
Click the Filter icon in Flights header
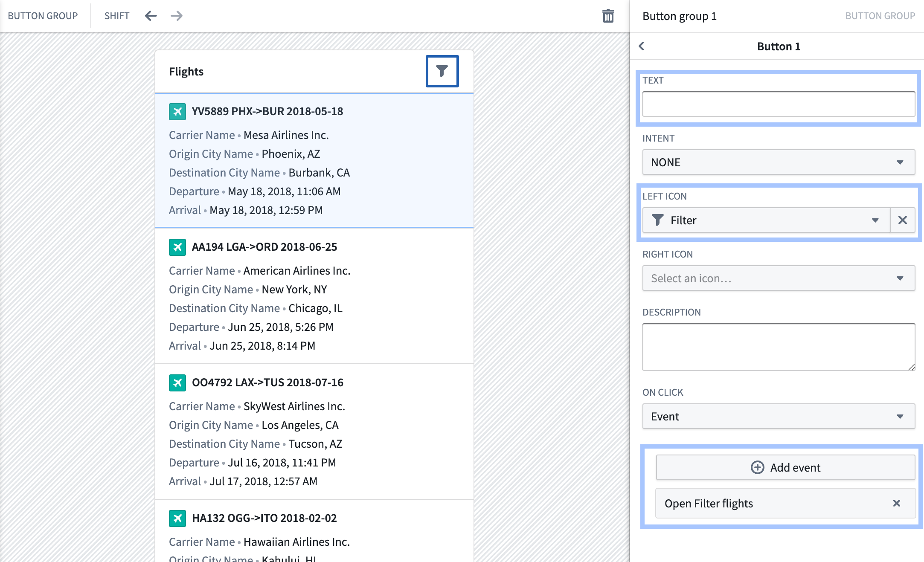click(x=442, y=71)
